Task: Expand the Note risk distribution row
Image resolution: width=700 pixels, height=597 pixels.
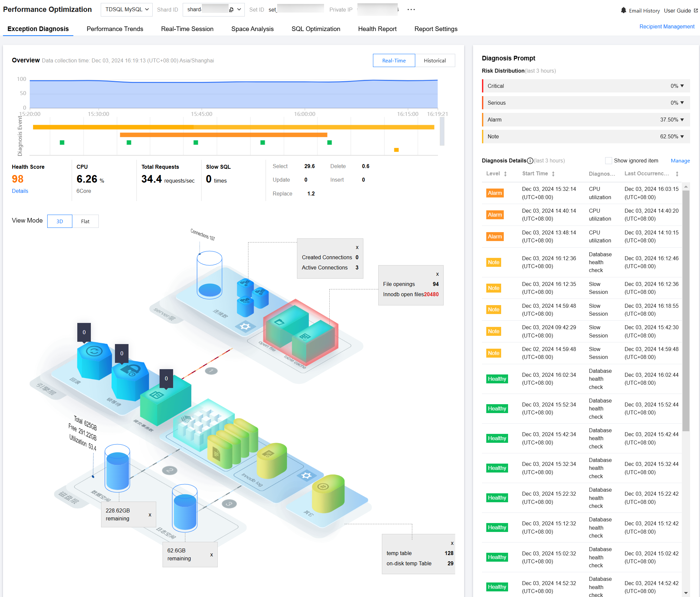Action: coord(682,137)
